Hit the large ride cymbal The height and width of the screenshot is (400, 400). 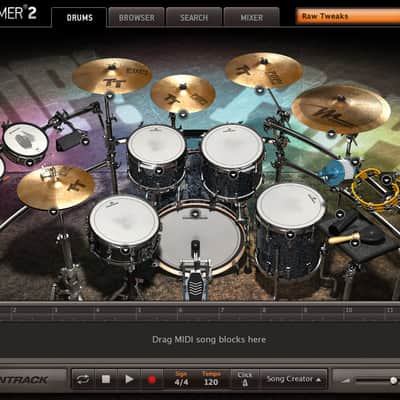(x=341, y=109)
